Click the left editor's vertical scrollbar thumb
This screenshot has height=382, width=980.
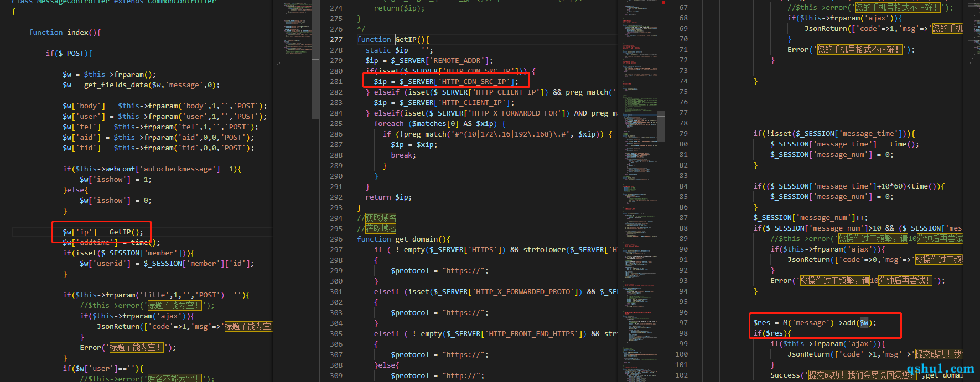(x=315, y=60)
